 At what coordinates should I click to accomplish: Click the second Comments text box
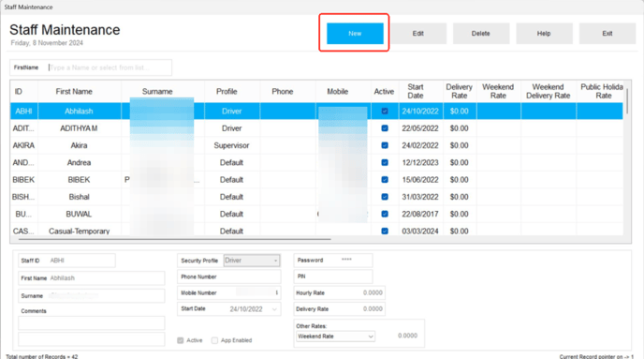(x=92, y=339)
